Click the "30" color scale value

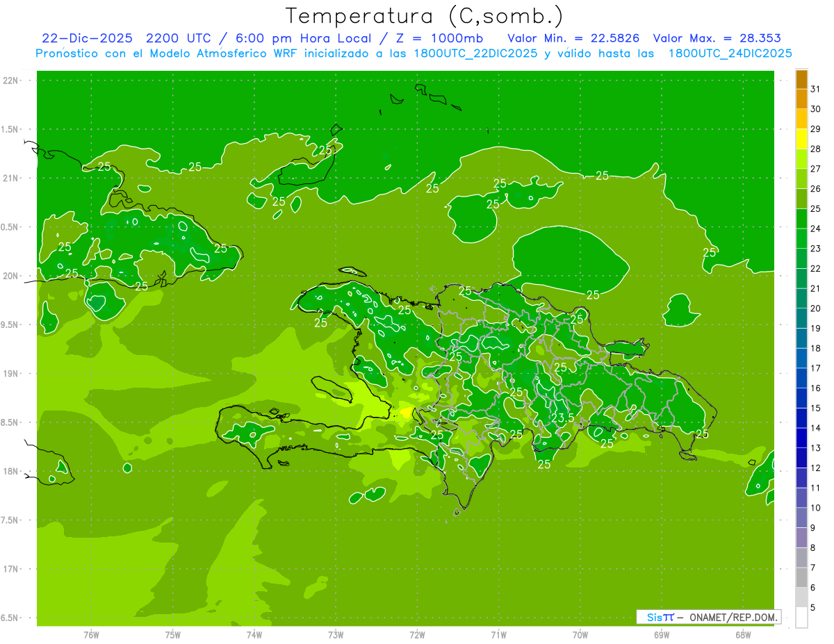click(816, 108)
